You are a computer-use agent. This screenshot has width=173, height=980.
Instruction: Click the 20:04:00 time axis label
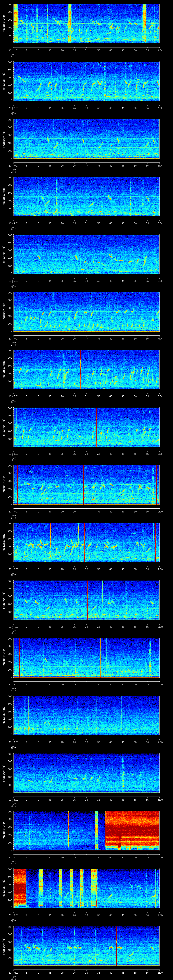pos(13,223)
